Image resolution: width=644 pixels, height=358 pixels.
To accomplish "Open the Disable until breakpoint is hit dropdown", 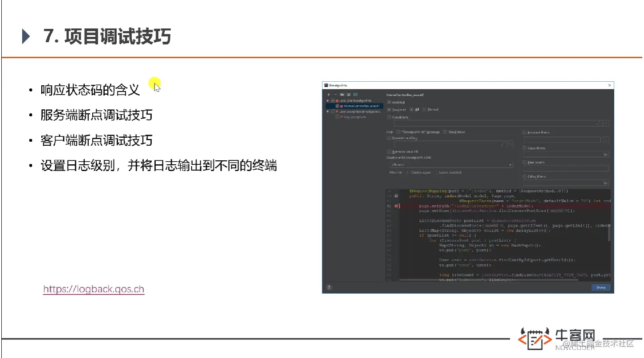I will 451,165.
